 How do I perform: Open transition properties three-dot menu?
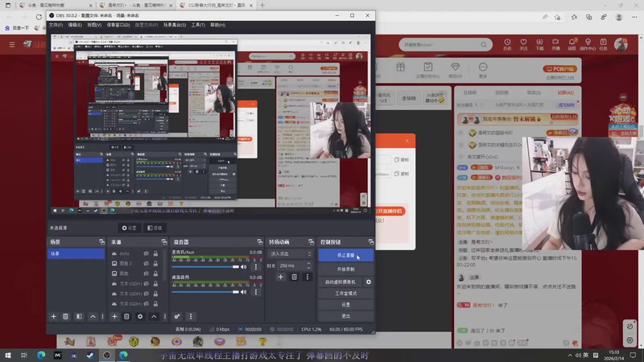tap(308, 277)
